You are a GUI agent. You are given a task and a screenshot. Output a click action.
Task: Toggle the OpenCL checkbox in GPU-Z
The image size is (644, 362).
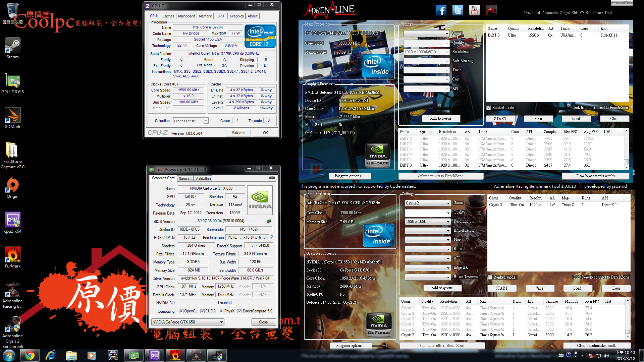[x=181, y=311]
